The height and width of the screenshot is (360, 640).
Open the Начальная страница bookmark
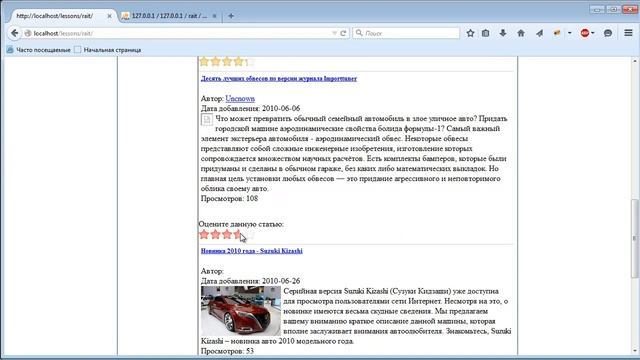click(108, 50)
